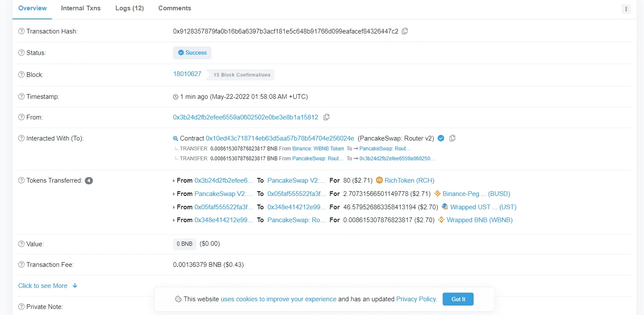Click help icon beside Interacted With (To)

point(22,138)
